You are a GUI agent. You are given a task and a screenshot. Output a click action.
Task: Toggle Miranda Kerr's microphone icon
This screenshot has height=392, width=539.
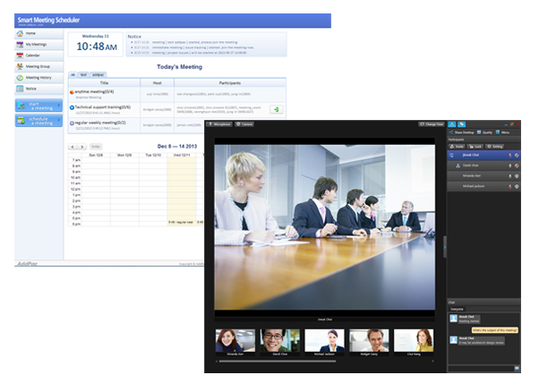click(x=510, y=176)
